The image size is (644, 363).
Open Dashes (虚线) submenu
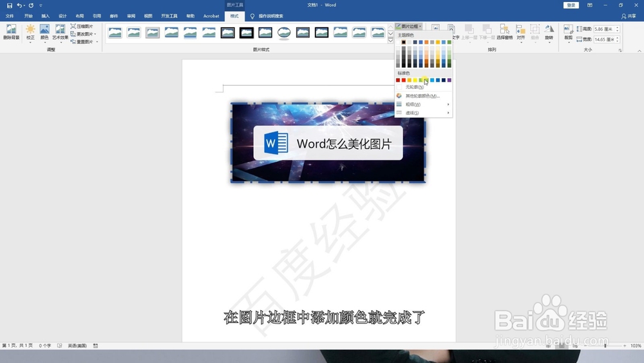click(x=423, y=113)
